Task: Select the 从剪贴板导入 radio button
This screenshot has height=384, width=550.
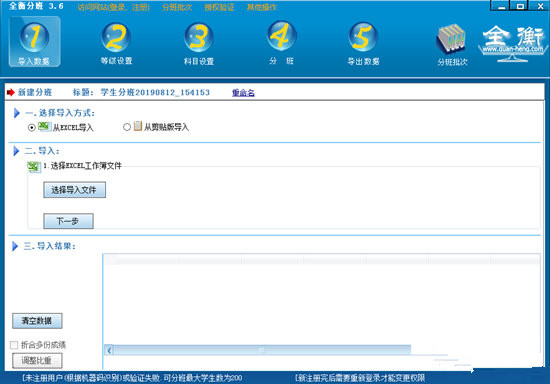Action: (x=127, y=127)
